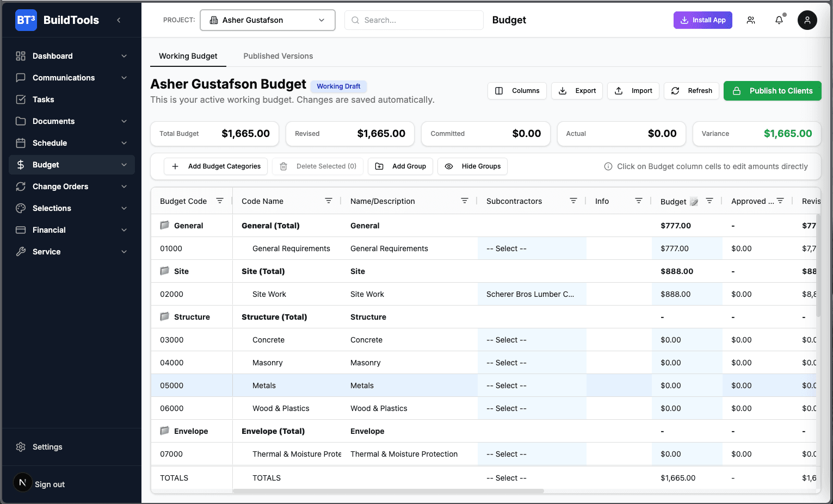Collapse the left navigation sidebar
Screen dimensions: 833x504
119,20
